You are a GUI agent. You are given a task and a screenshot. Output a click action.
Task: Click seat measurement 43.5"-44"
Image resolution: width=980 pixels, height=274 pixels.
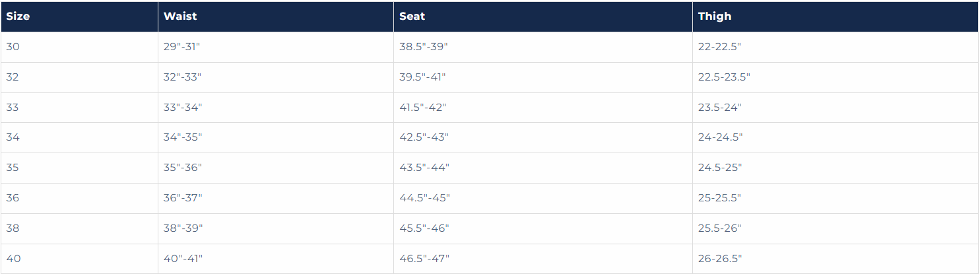[x=424, y=168]
